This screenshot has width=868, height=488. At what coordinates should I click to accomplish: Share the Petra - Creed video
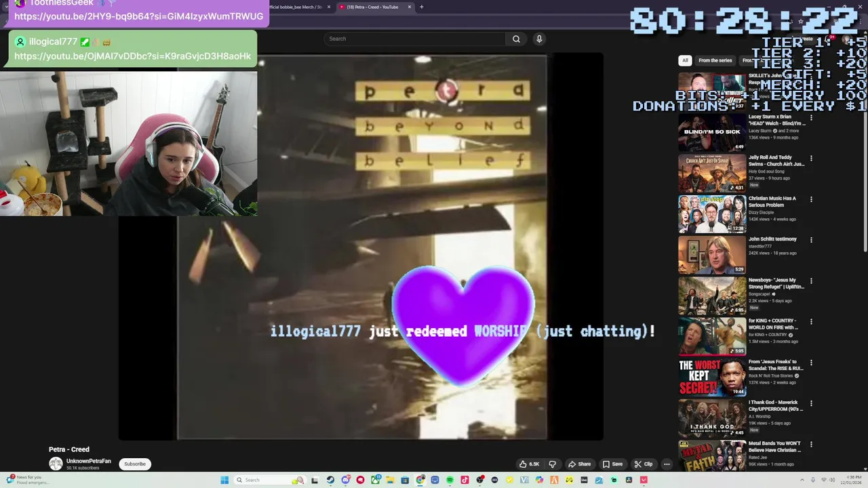(580, 464)
